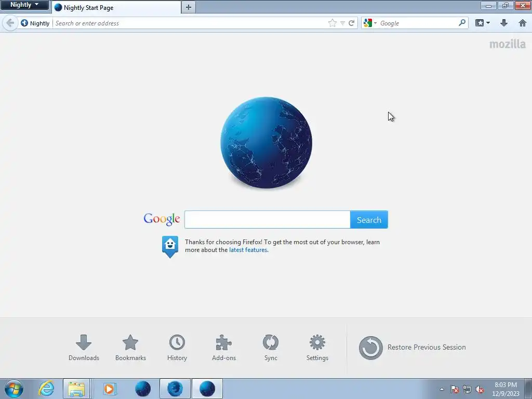Open History from the start page launcher
Screen dimensions: 532x399
tap(177, 348)
